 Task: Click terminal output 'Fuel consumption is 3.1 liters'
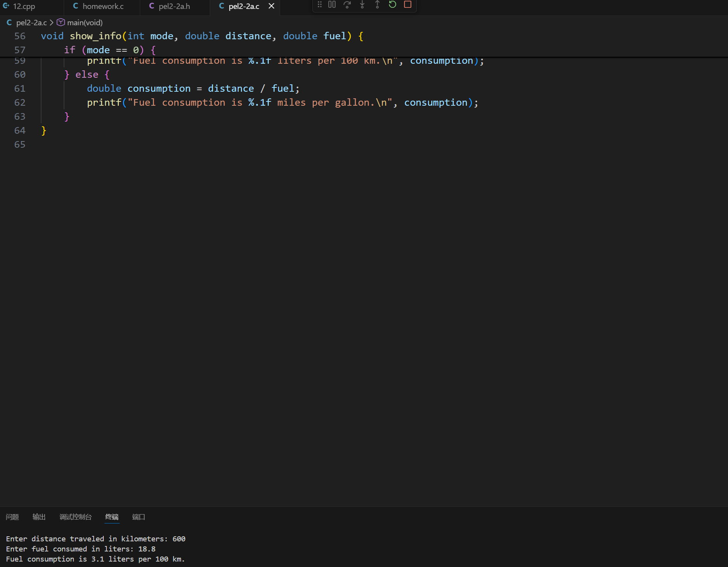click(x=96, y=559)
